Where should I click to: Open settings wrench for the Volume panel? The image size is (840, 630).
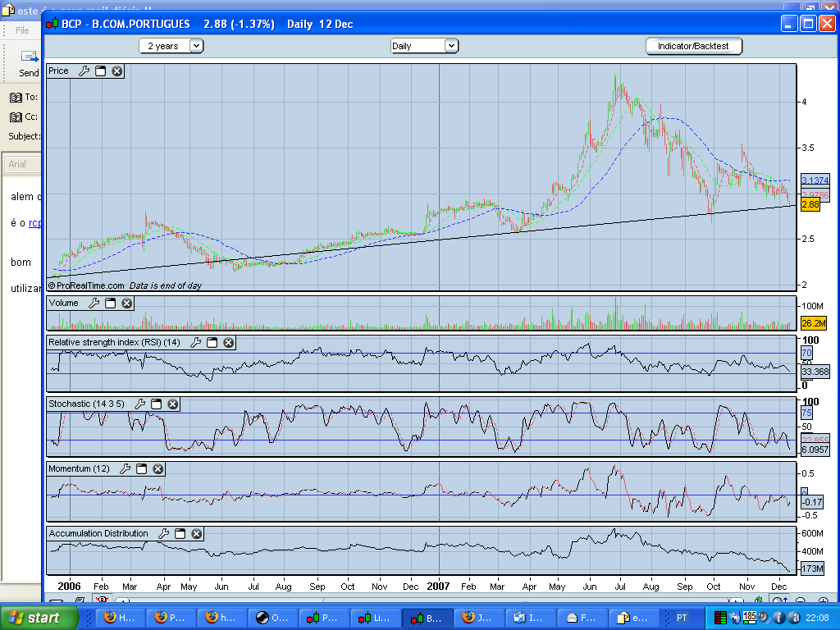point(94,304)
